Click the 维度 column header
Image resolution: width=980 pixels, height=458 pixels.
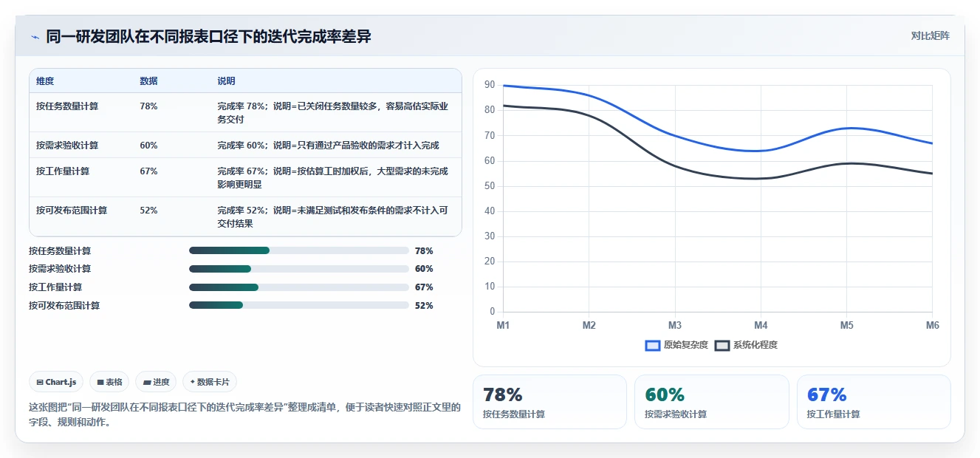[x=45, y=81]
